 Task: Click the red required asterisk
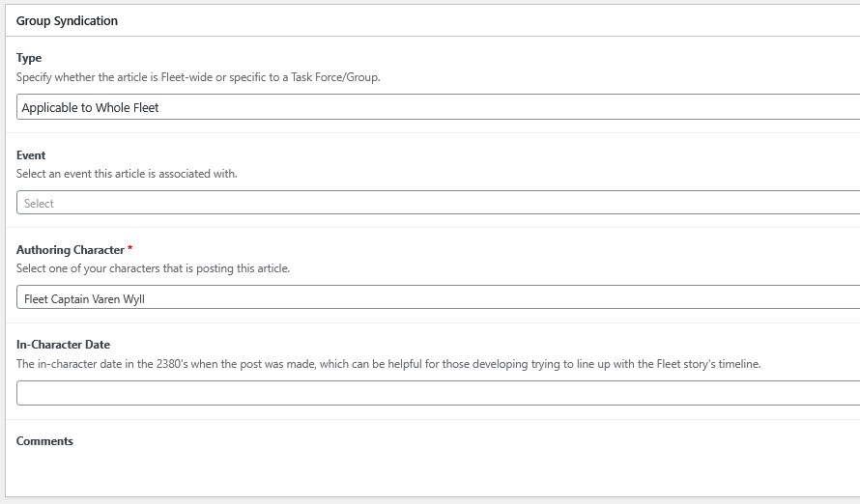coord(130,249)
